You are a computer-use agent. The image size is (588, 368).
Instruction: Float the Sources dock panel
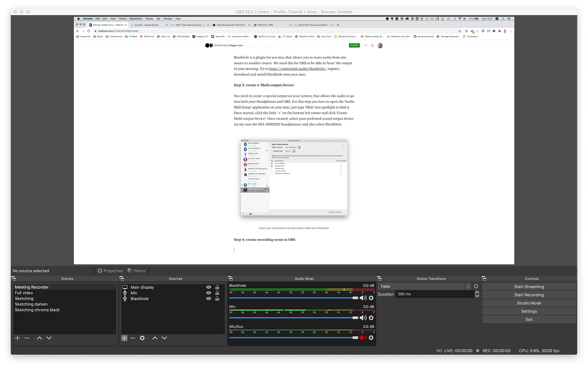tap(122, 279)
